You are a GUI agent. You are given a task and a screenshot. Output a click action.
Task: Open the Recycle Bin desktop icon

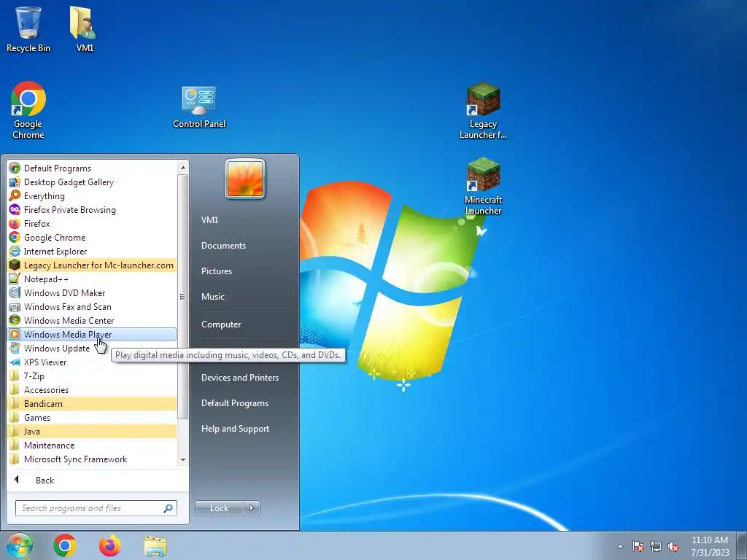pos(28,28)
